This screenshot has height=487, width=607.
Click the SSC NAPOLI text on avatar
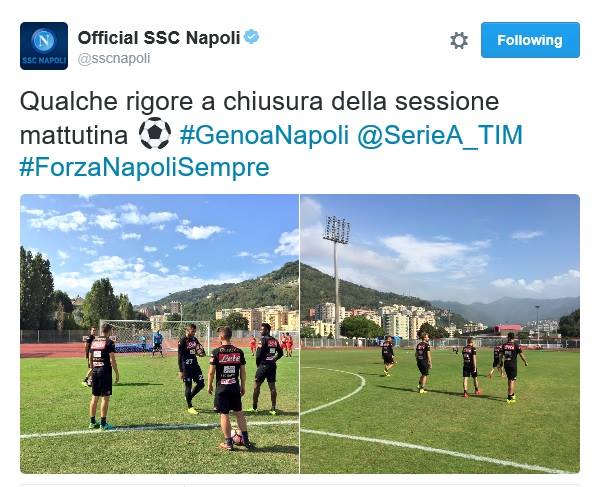coord(44,61)
